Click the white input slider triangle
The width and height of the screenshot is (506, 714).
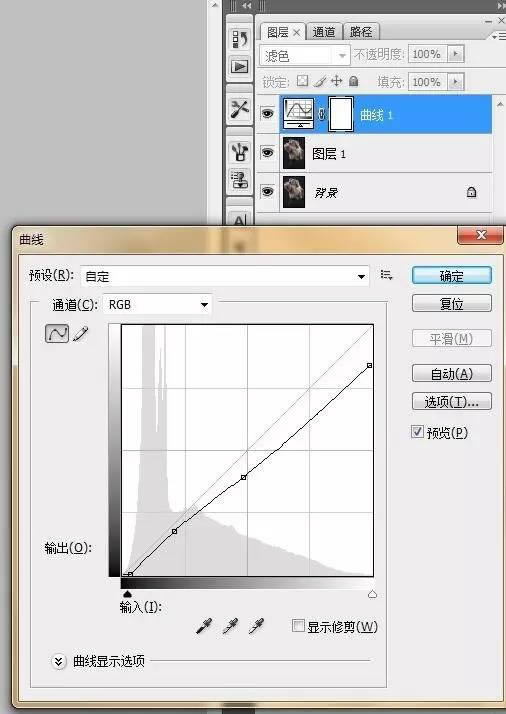click(x=372, y=594)
